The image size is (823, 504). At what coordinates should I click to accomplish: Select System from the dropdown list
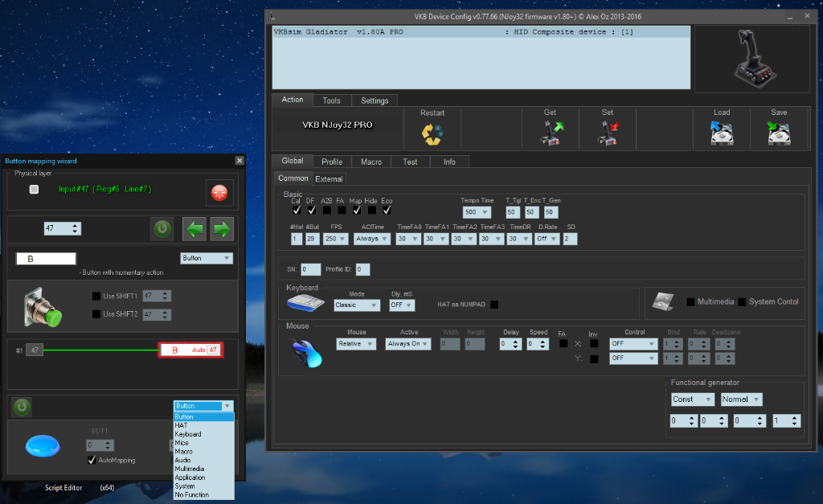click(203, 486)
